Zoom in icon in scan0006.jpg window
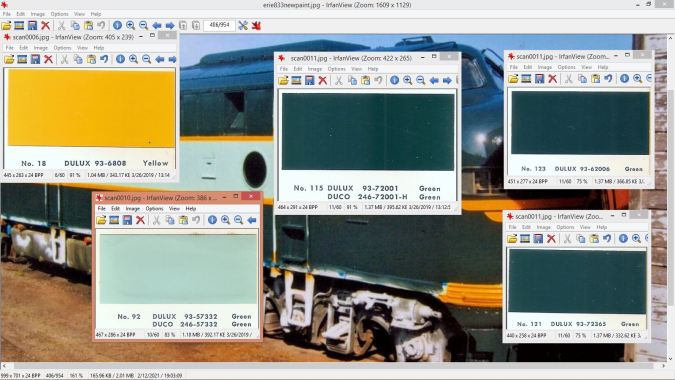The height and width of the screenshot is (380, 675). (133, 59)
